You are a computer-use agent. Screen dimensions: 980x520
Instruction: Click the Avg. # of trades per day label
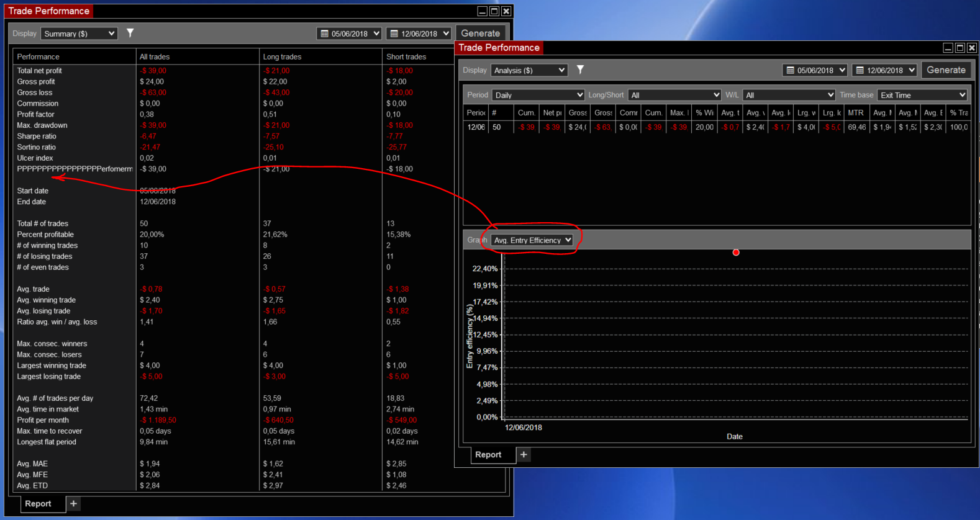tap(55, 398)
